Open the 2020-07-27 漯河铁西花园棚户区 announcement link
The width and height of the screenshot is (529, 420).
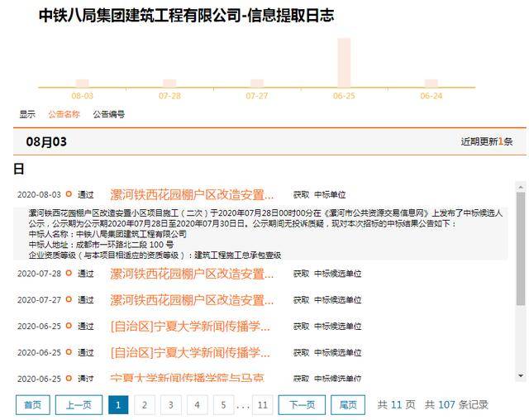(x=192, y=300)
